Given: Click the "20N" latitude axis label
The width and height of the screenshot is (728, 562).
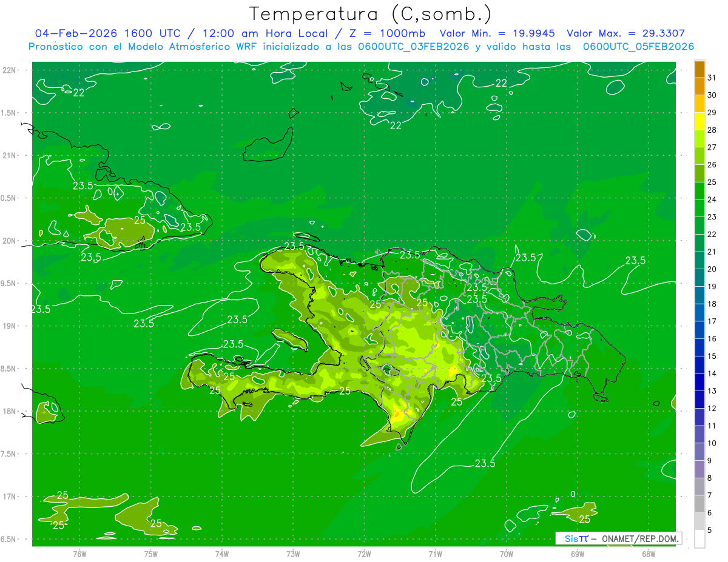Looking at the screenshot, I should point(9,241).
